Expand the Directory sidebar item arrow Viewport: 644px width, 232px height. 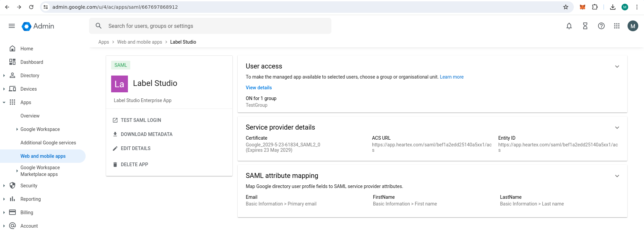[4, 76]
